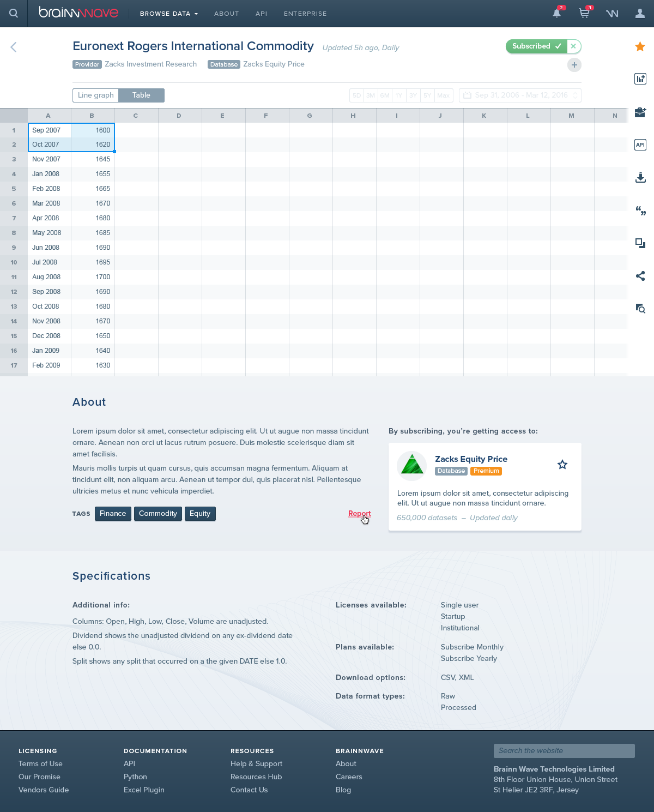
Task: Click the Report link
Action: 359,514
